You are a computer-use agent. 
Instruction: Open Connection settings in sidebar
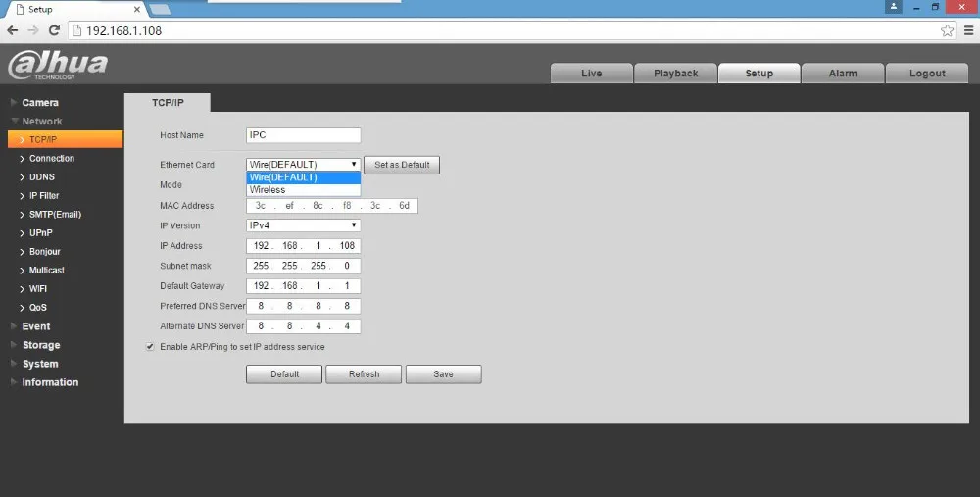coord(52,158)
